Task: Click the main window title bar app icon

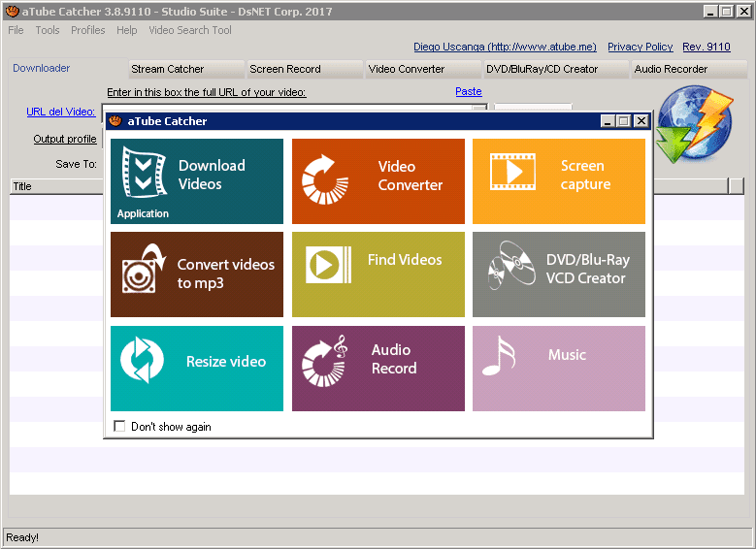Action: (12, 11)
